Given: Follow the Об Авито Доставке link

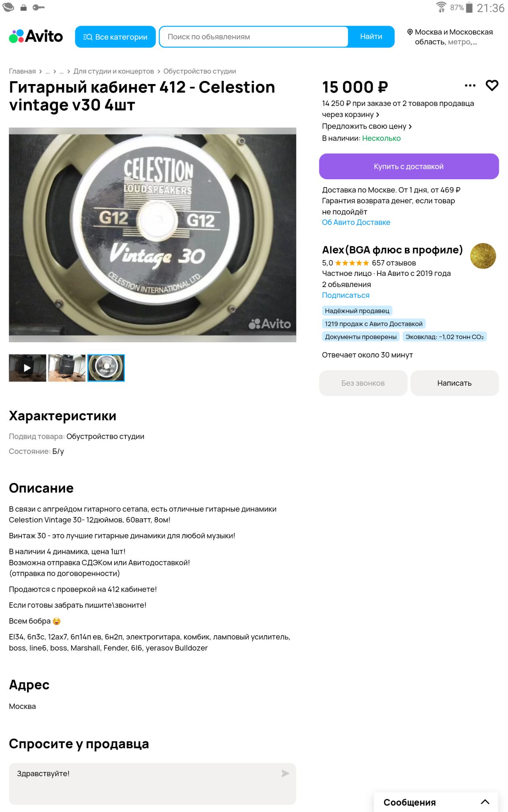Looking at the screenshot, I should pyautogui.click(x=356, y=222).
